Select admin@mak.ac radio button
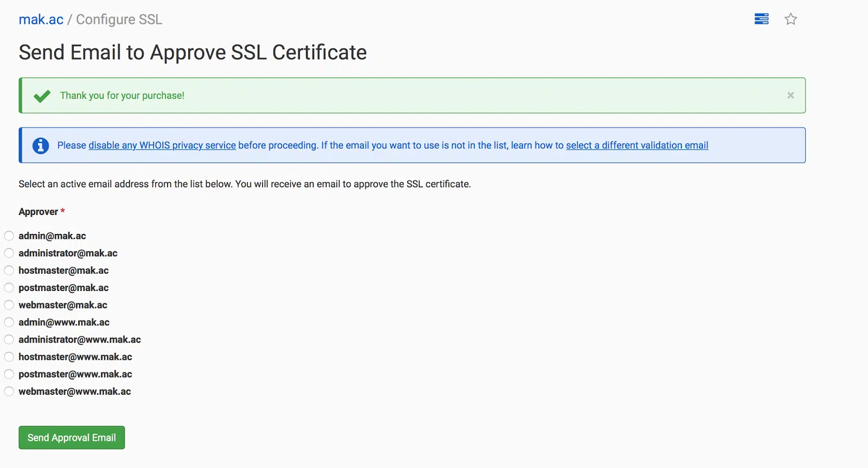Screen dimensions: 868x468 tap(9, 236)
